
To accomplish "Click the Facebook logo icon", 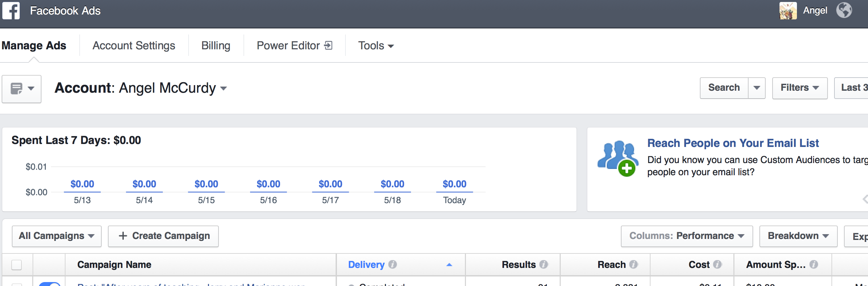I will (x=11, y=11).
